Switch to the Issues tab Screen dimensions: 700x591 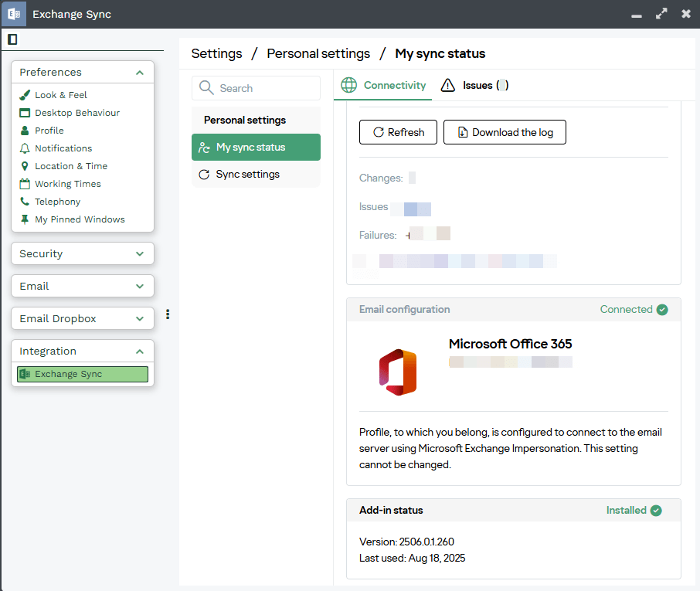474,85
